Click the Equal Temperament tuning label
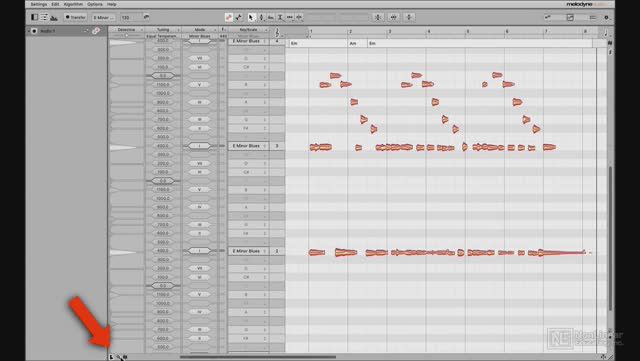 [161, 36]
